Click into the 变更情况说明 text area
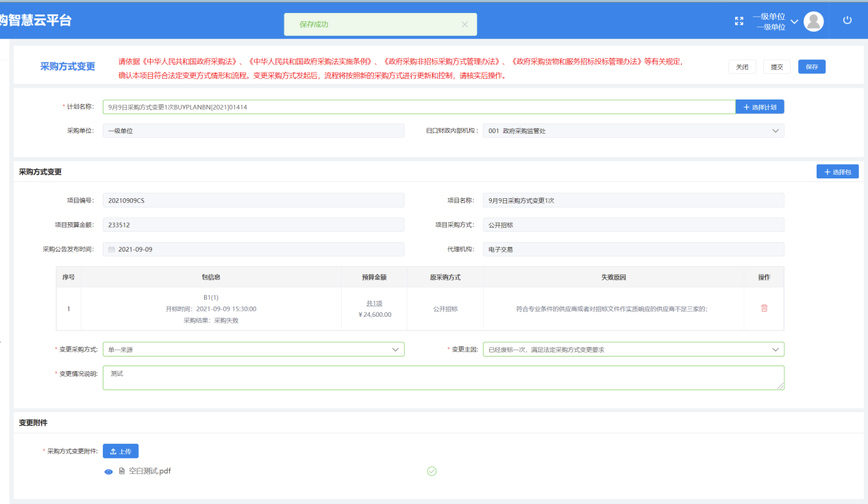The width and height of the screenshot is (868, 504). [x=443, y=378]
